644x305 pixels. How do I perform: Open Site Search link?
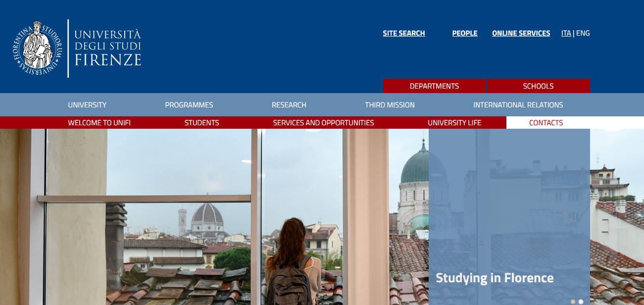tap(404, 33)
